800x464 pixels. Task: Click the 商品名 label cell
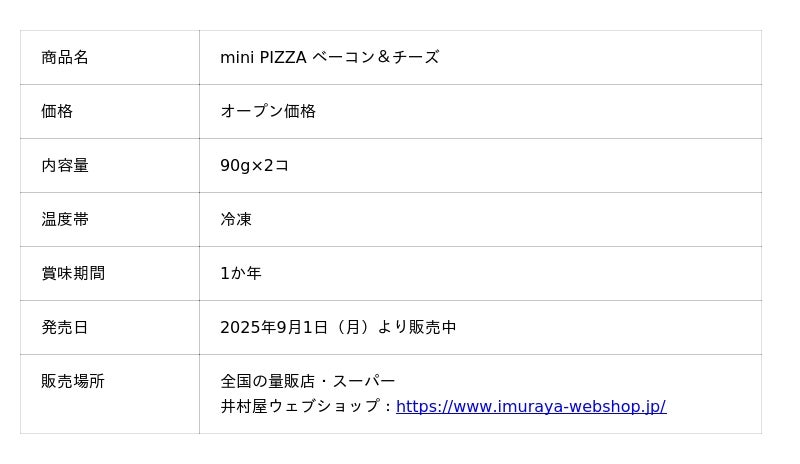pos(65,57)
